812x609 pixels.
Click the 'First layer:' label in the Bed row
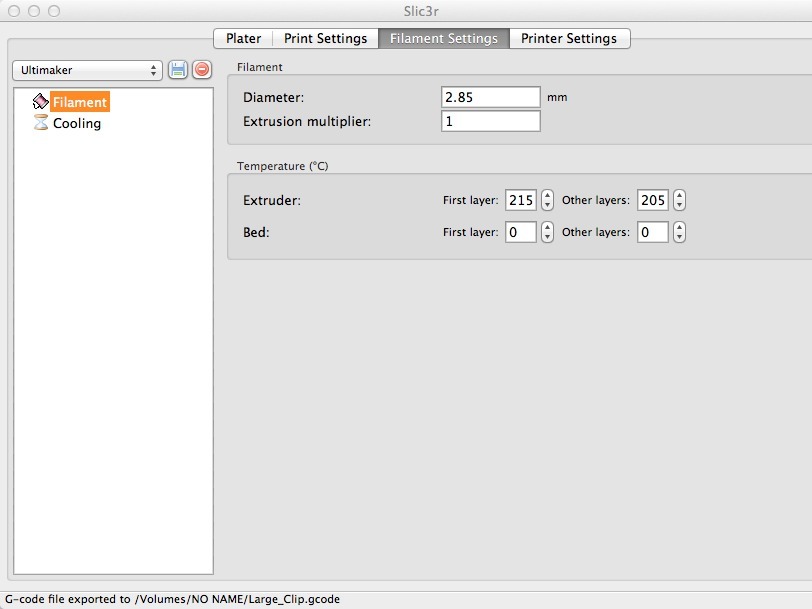pyautogui.click(x=470, y=232)
